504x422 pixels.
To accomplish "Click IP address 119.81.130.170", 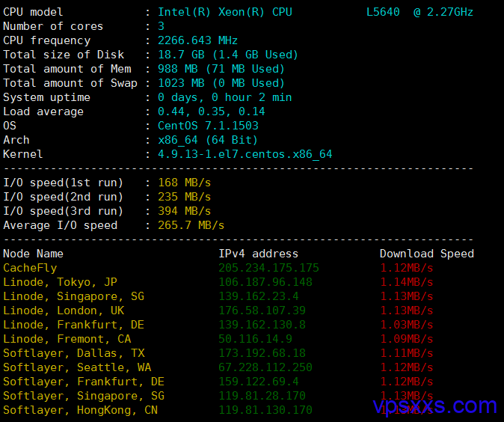I will click(265, 410).
